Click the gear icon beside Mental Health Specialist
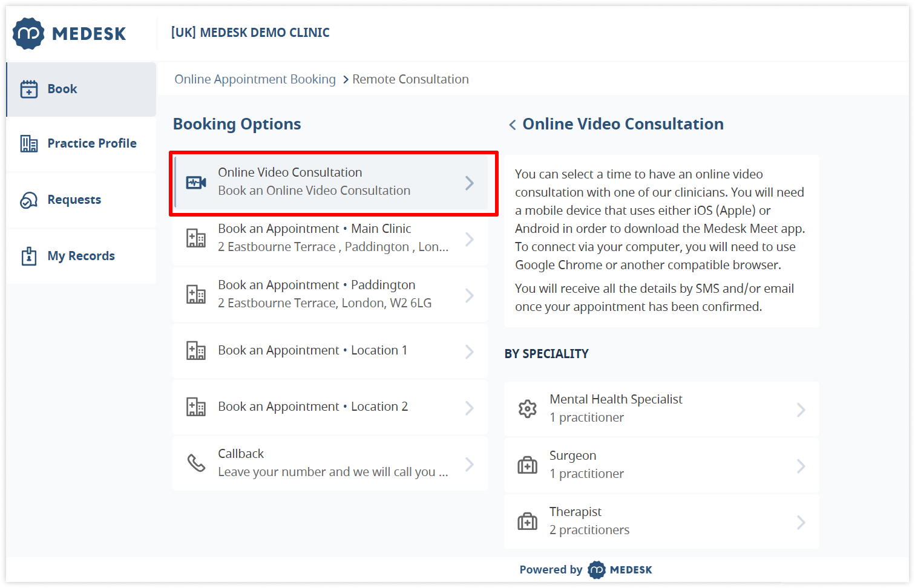Image resolution: width=915 pixels, height=588 pixels. click(528, 409)
